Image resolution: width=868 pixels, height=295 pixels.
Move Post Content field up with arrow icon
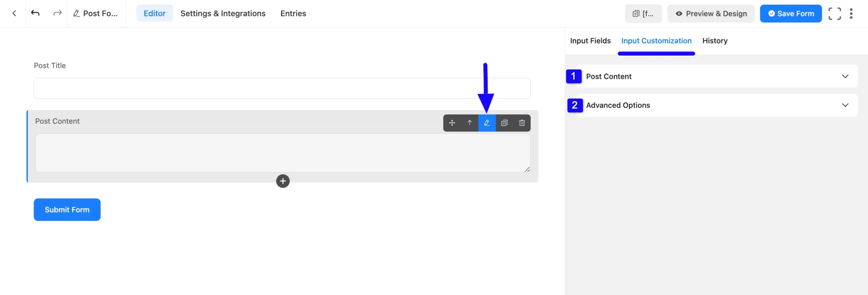click(470, 123)
